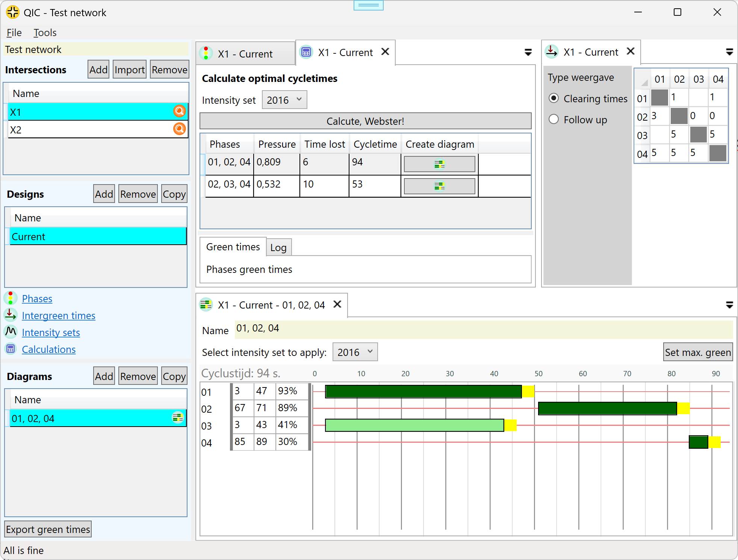Viewport: 738px width, 560px height.
Task: Open tab list dropdown of calculations panel
Action: 528,52
